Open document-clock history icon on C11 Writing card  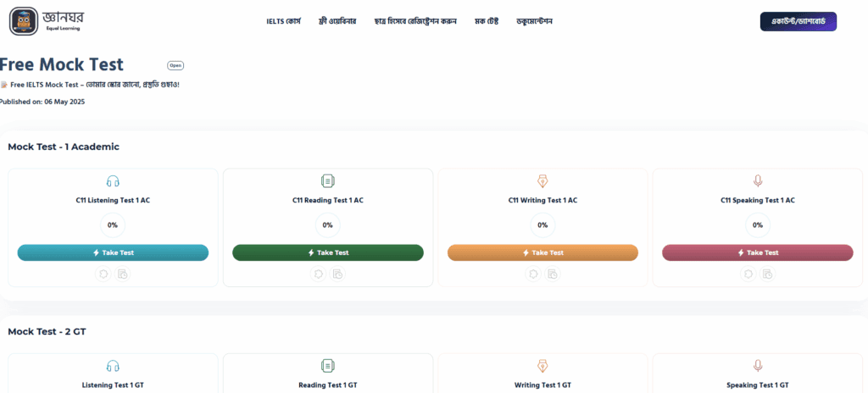553,274
